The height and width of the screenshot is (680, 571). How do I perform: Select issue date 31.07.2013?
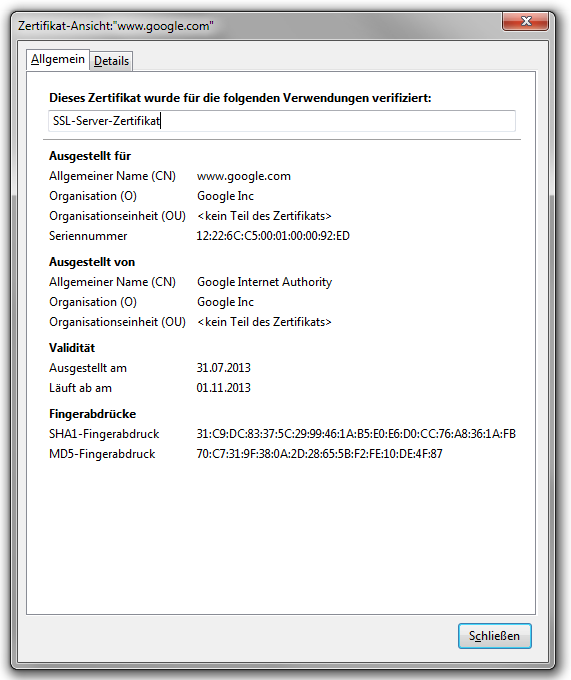(x=223, y=368)
